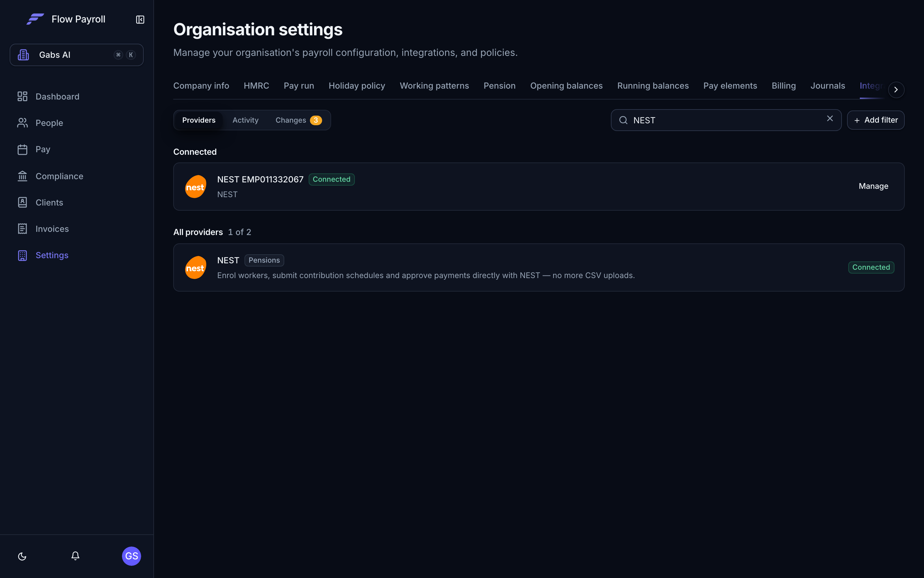Go to Dashboard in sidebar
Viewport: 924px width, 578px height.
[48, 96]
